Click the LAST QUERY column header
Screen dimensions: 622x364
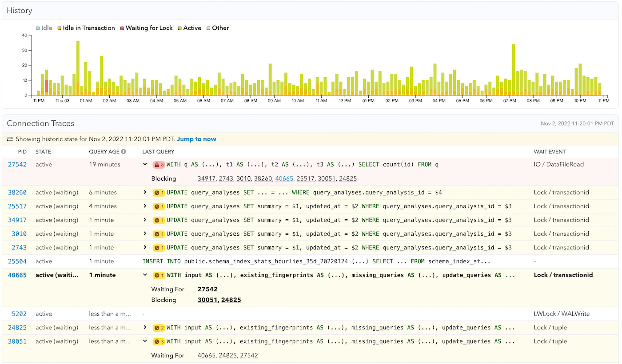click(158, 151)
